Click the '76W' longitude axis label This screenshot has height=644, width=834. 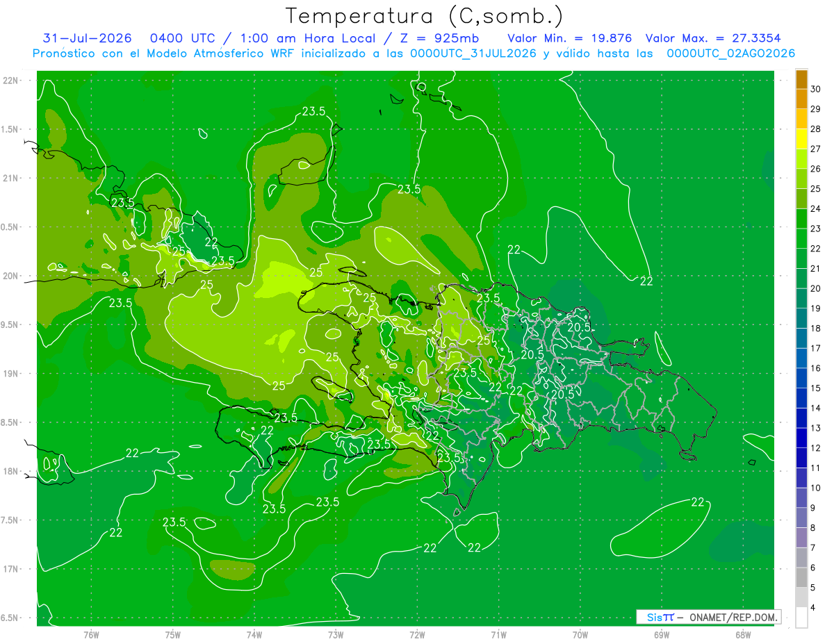pyautogui.click(x=91, y=635)
